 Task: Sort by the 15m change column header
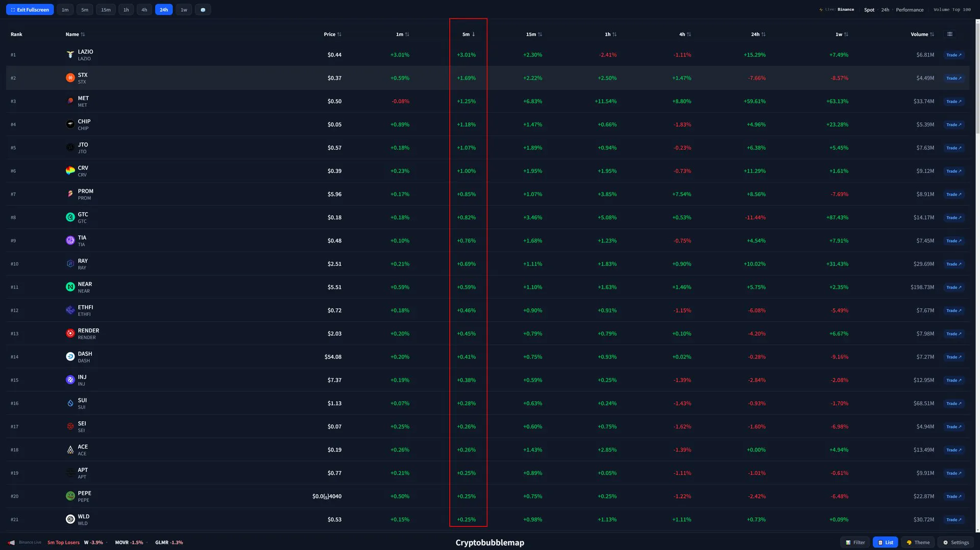[x=534, y=34]
